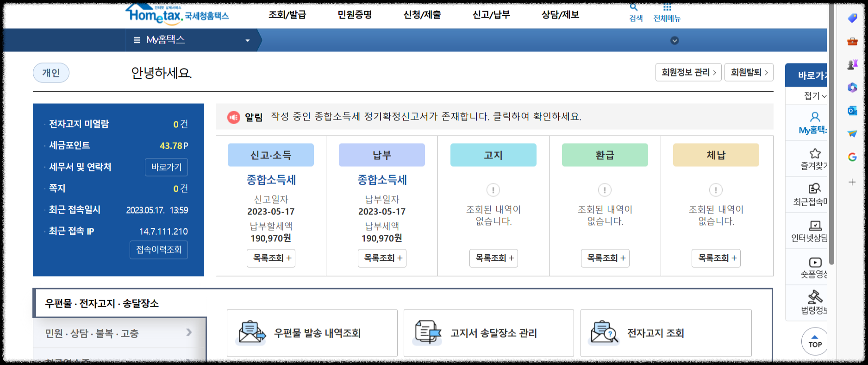Screen dimensions: 868x365
Task: Open recently accessed (최근접속) menu icon
Action: [815, 189]
